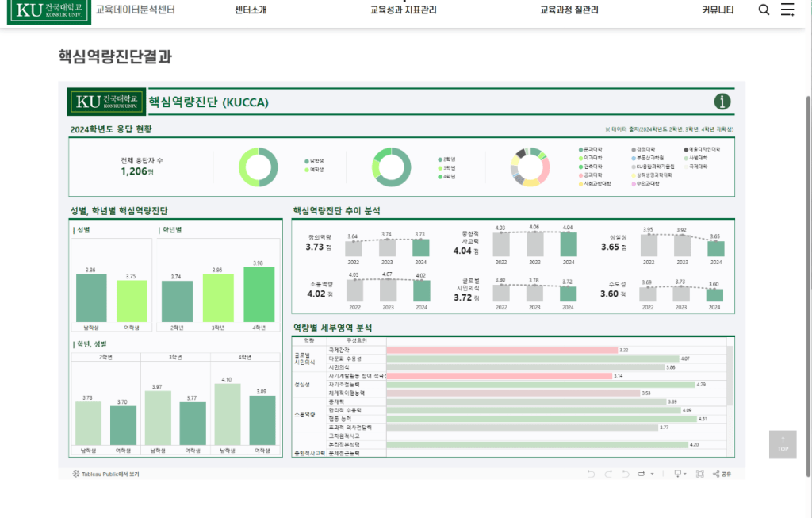Open the hamburger menu in the header
The height and width of the screenshot is (518, 812).
point(787,10)
